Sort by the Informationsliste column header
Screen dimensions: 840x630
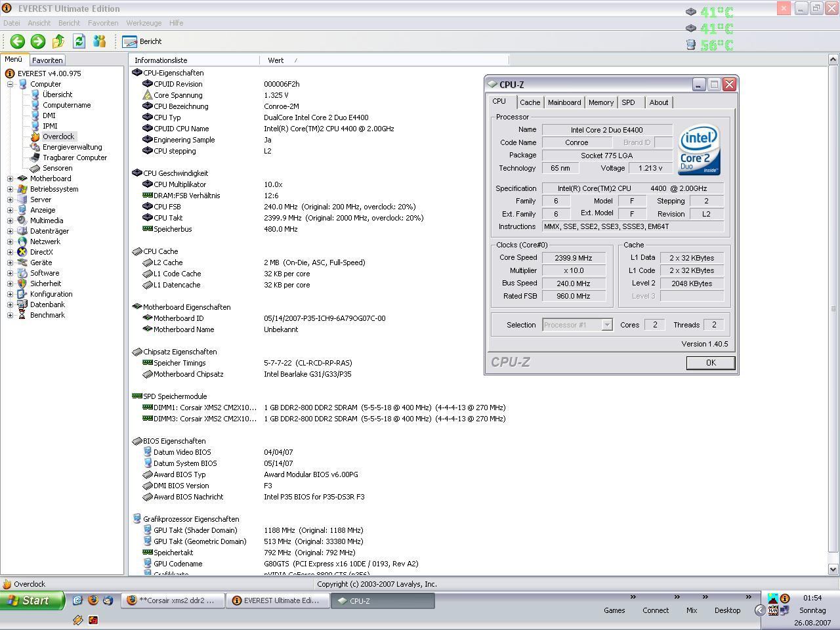point(194,60)
